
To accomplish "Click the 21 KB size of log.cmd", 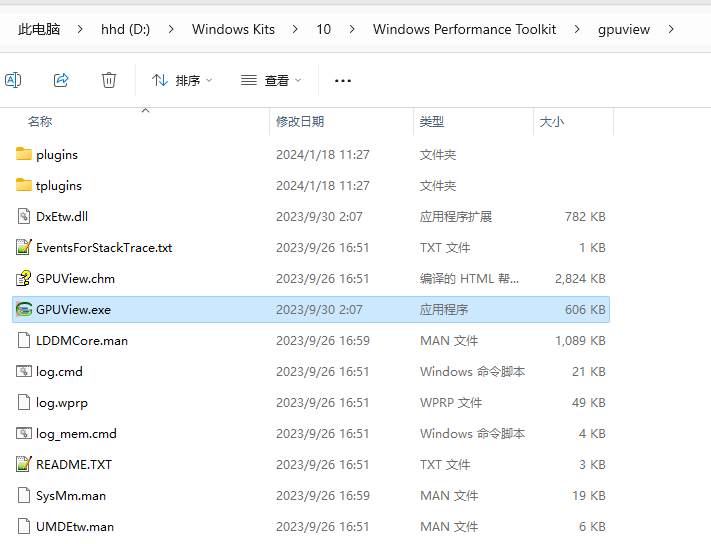I will [x=589, y=372].
